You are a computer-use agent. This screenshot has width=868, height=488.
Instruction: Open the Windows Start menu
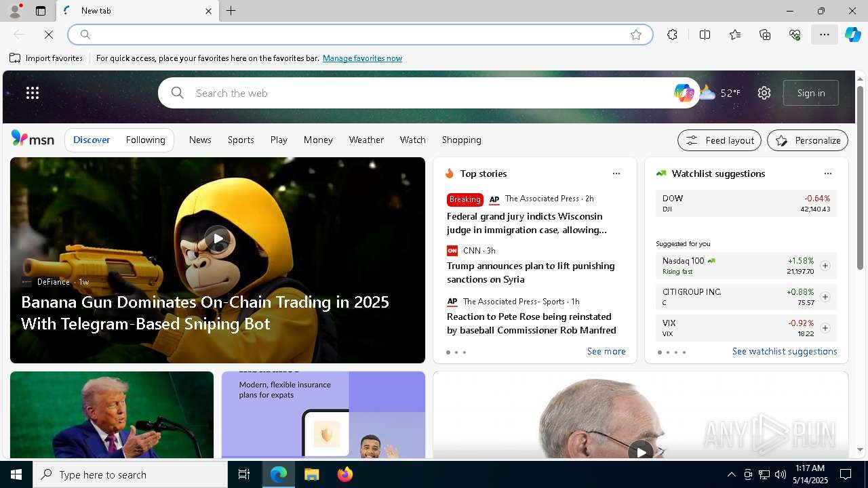(16, 474)
